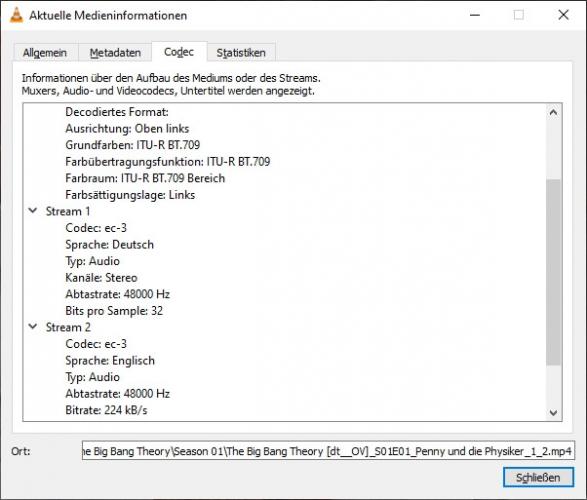587x500 pixels.
Task: Click the Ort file path field
Action: 328,451
